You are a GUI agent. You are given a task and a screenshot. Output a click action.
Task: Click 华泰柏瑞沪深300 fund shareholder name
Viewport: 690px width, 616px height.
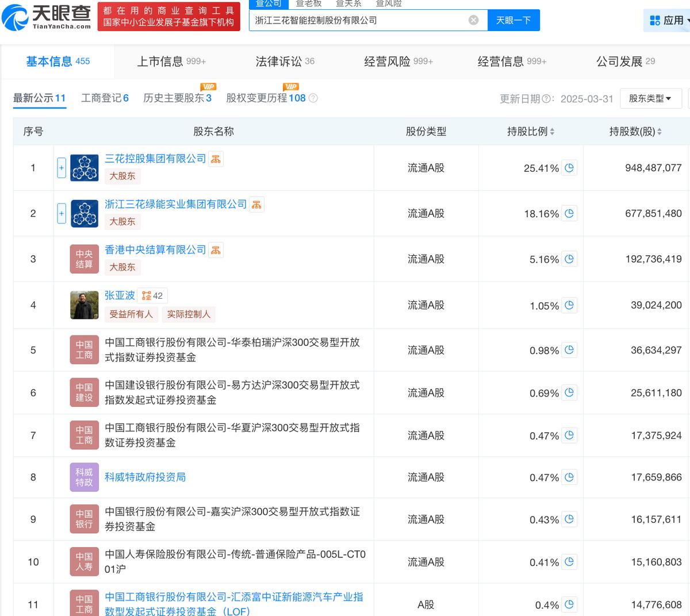pos(232,350)
